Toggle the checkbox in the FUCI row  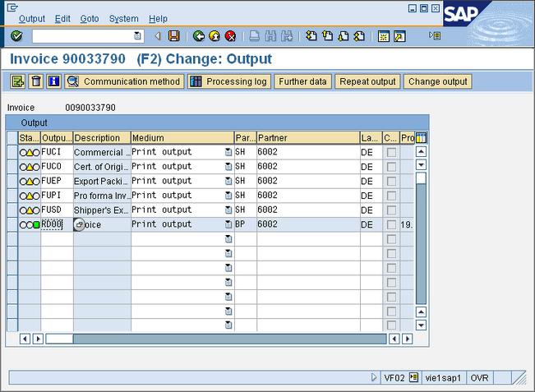[391, 152]
